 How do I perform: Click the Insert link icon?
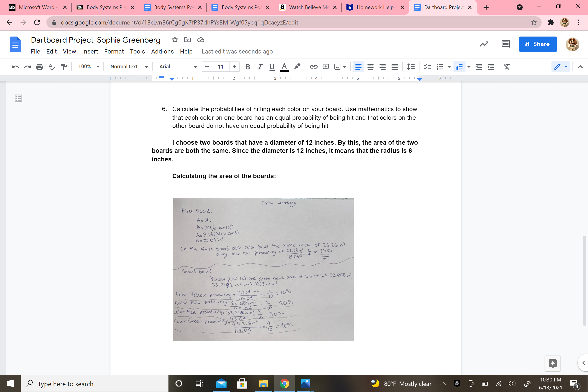[314, 67]
